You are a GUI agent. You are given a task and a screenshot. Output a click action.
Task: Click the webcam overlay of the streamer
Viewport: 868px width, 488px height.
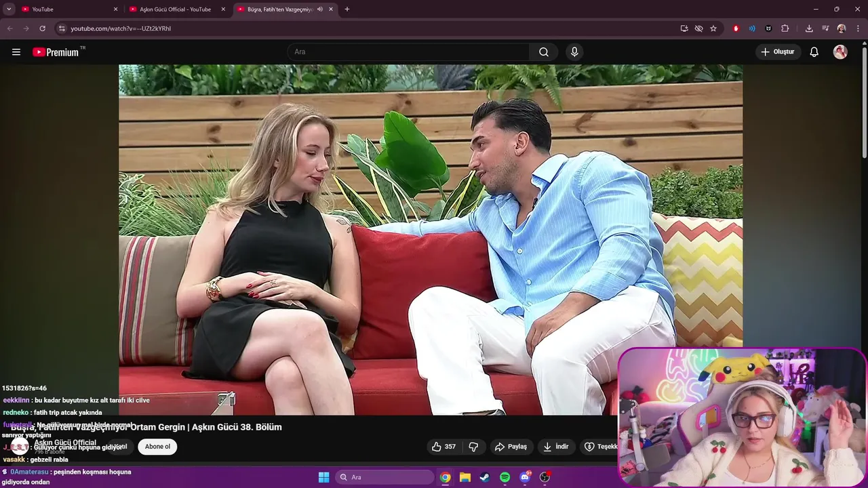(x=743, y=418)
